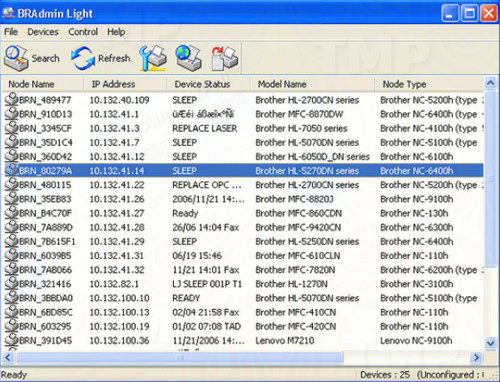Image resolution: width=500 pixels, height=382 pixels.
Task: Select the printer icon for BRN_B4C70F
Action: pyautogui.click(x=11, y=213)
